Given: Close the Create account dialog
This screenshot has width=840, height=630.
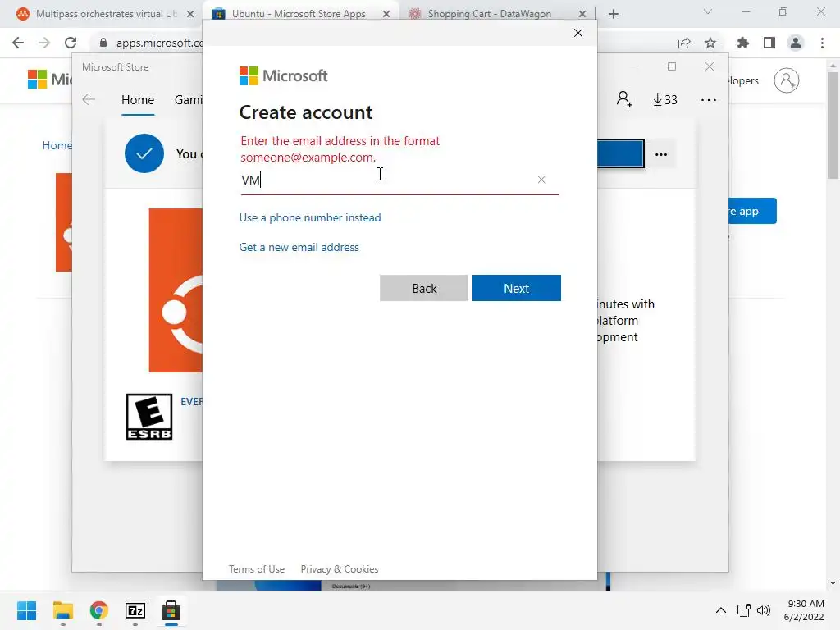Looking at the screenshot, I should pyautogui.click(x=578, y=33).
